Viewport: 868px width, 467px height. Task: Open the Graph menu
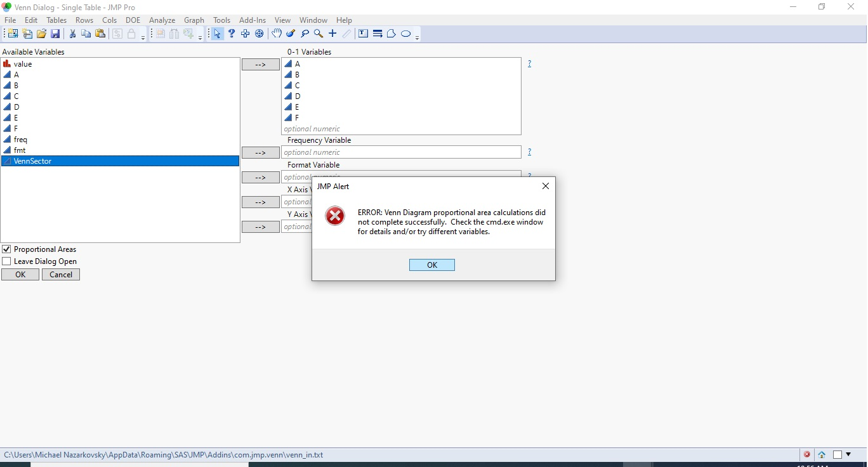click(x=194, y=20)
